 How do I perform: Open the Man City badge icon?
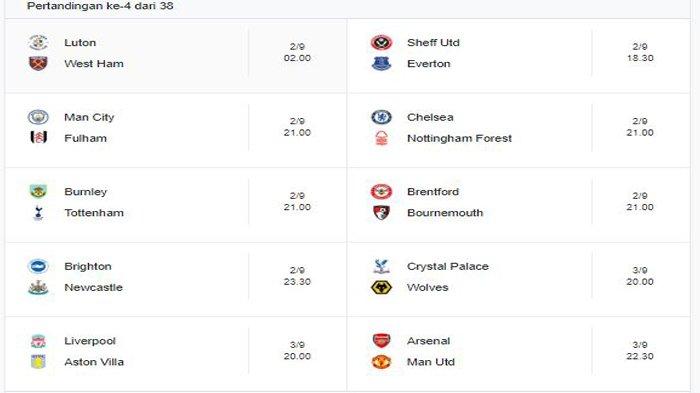[38, 117]
